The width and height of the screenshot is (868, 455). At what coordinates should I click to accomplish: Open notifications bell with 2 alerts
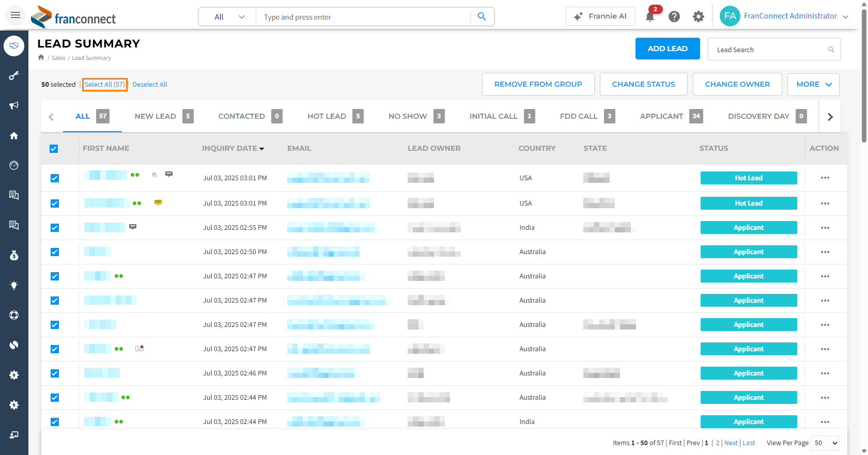tap(650, 17)
